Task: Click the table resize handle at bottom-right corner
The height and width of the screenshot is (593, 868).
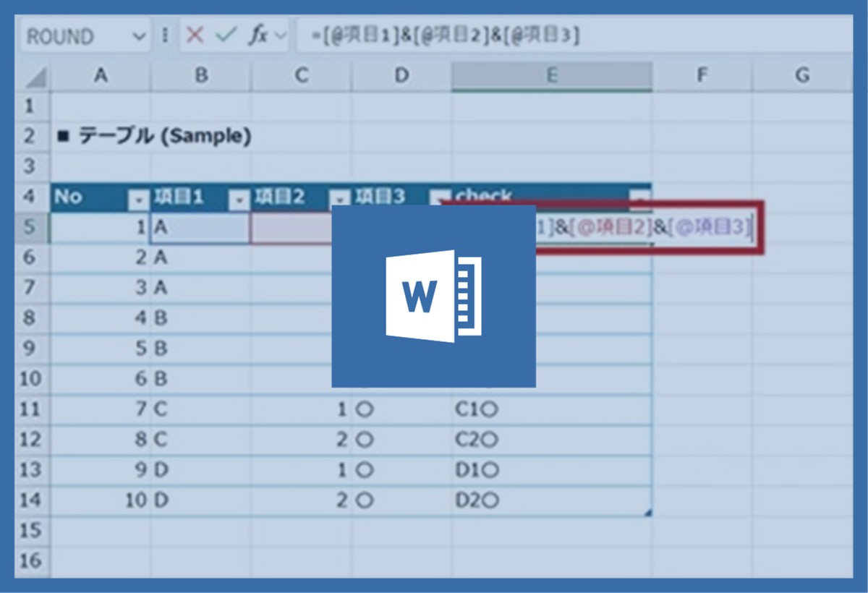Action: point(647,513)
